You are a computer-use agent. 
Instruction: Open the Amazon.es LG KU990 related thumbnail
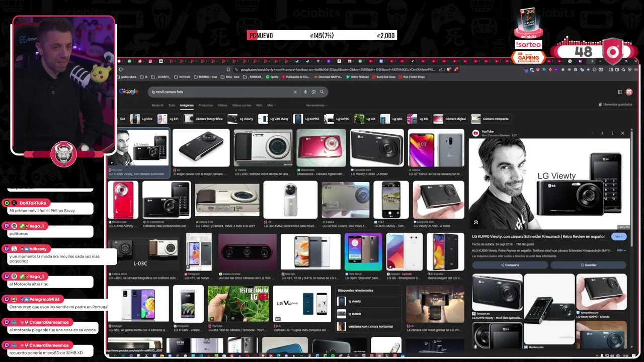(x=497, y=292)
